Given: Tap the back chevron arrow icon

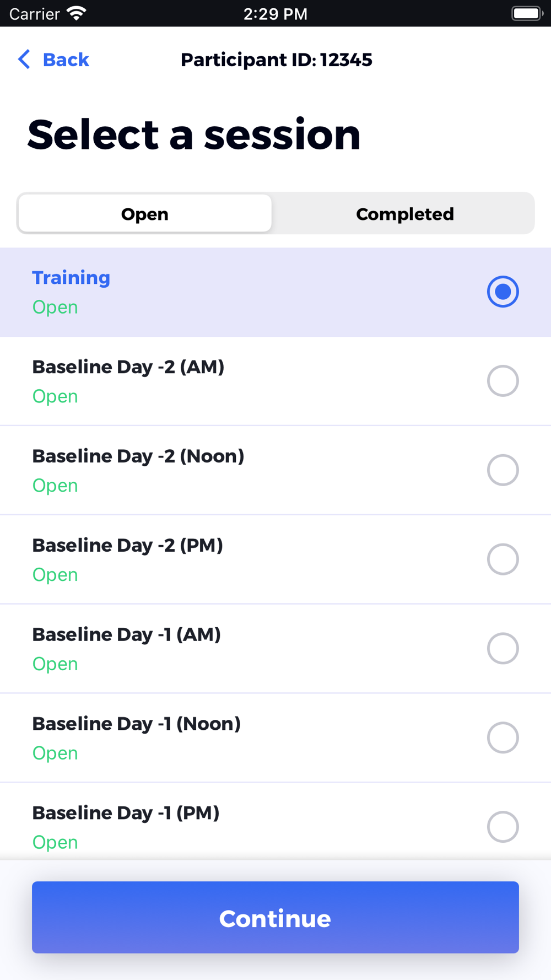Looking at the screenshot, I should 24,60.
